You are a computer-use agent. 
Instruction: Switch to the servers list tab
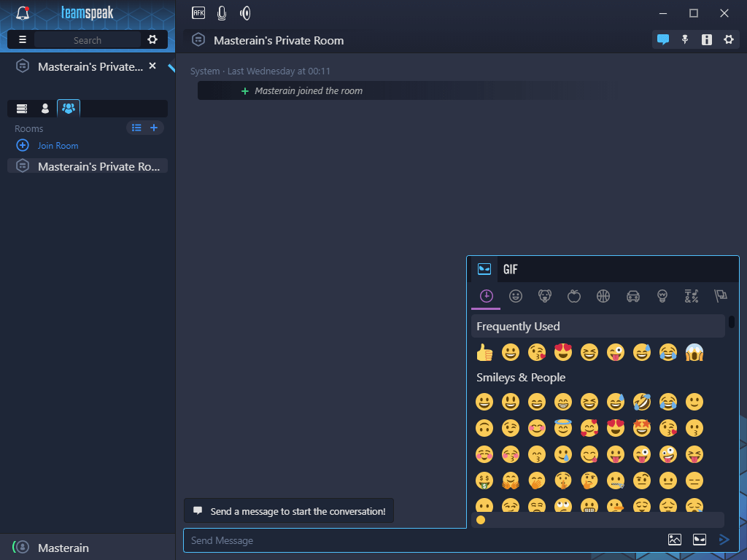(22, 109)
